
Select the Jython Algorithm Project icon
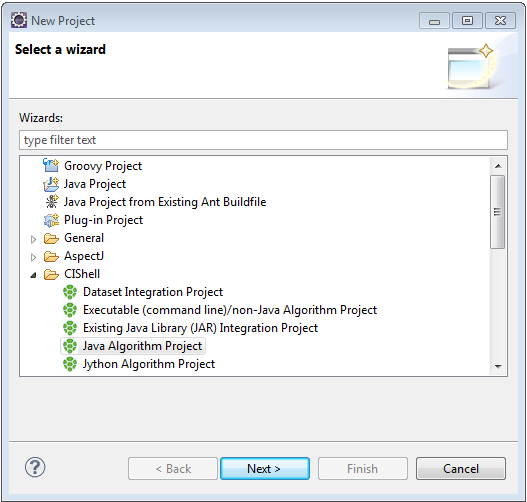pyautogui.click(x=70, y=364)
